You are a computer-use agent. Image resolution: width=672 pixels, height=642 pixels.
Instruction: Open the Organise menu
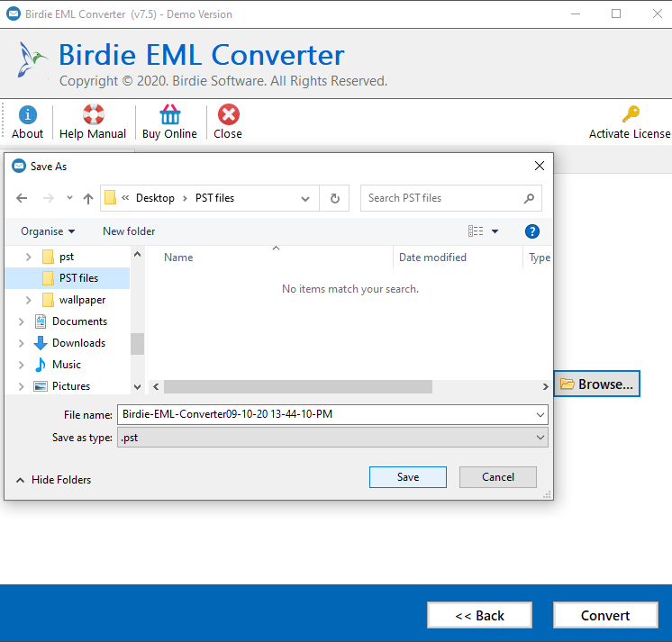[x=48, y=231]
